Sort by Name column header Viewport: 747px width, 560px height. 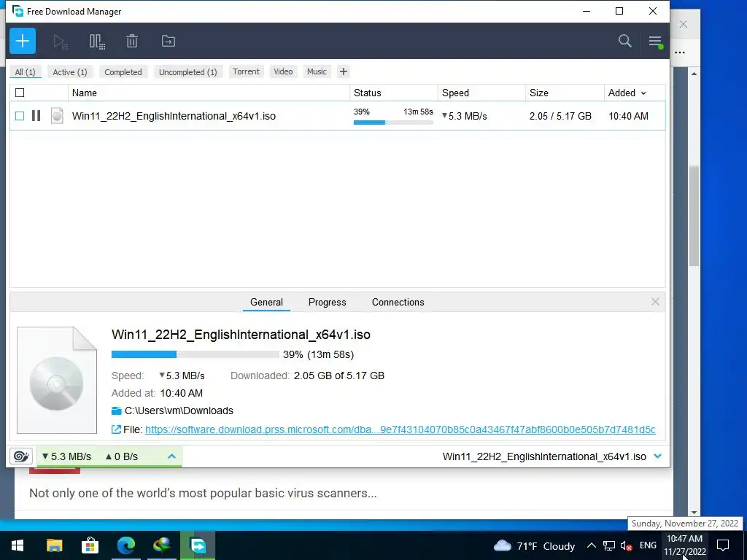(x=209, y=93)
